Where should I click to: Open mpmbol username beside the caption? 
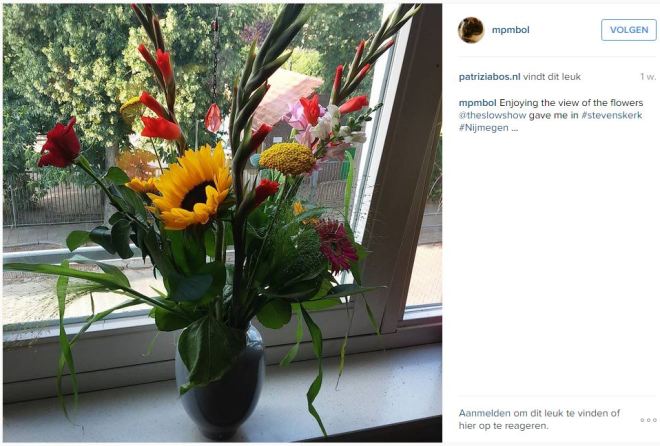pyautogui.click(x=478, y=103)
